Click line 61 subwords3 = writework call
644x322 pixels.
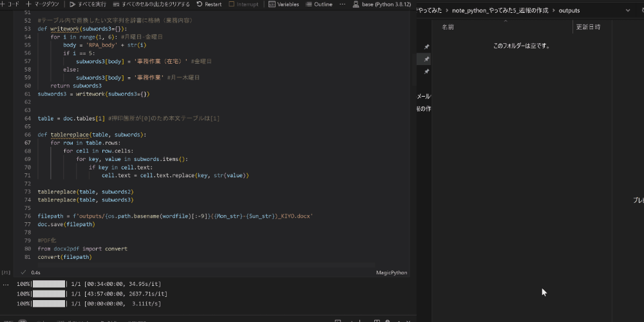tap(93, 94)
